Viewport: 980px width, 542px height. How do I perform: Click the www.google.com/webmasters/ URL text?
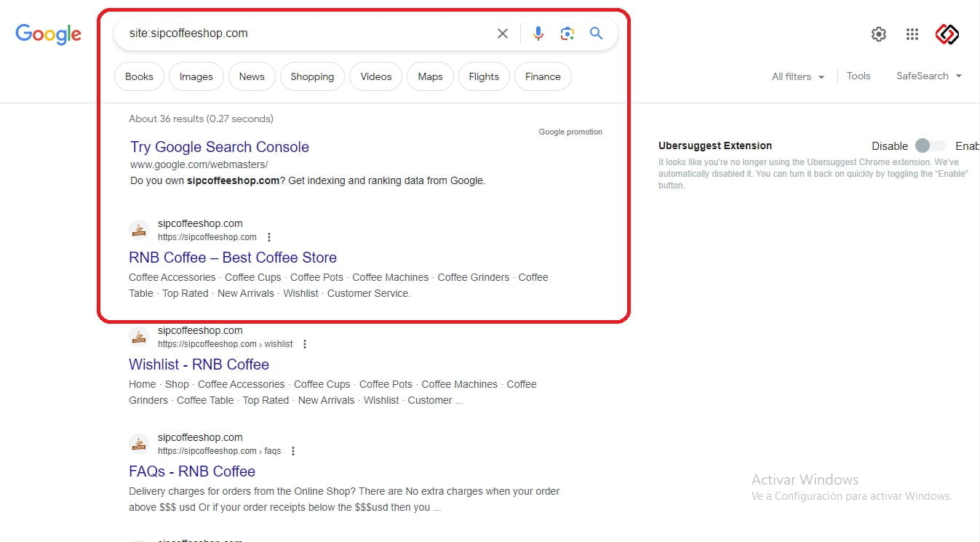point(199,164)
